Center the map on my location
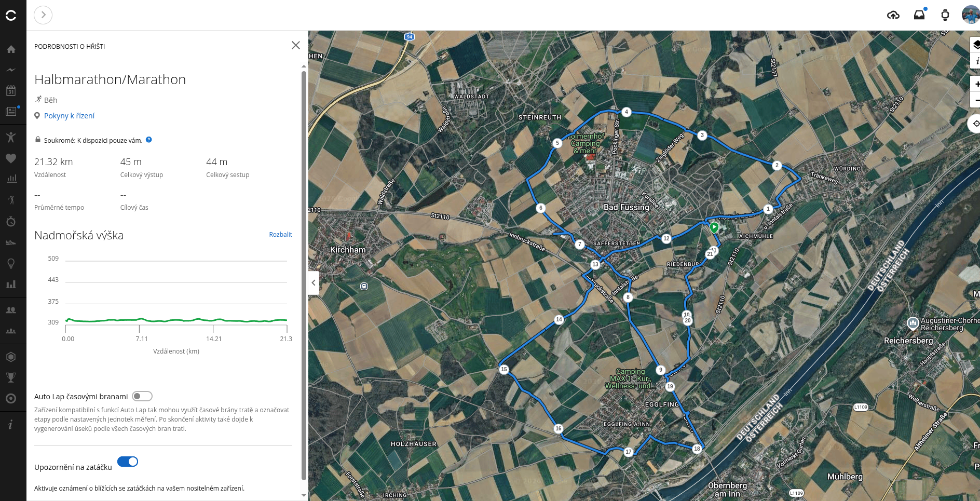The image size is (980, 501). (975, 124)
